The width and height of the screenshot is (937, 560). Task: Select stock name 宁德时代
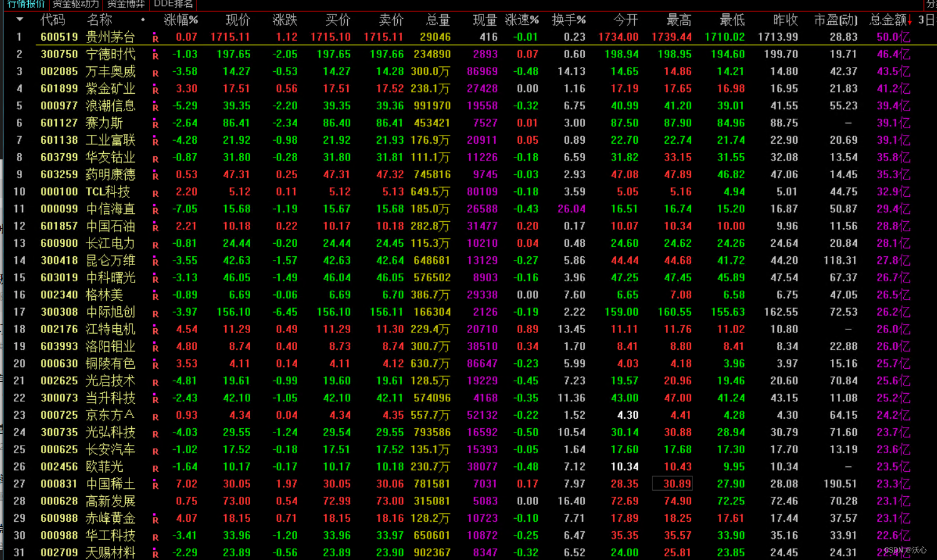point(111,54)
